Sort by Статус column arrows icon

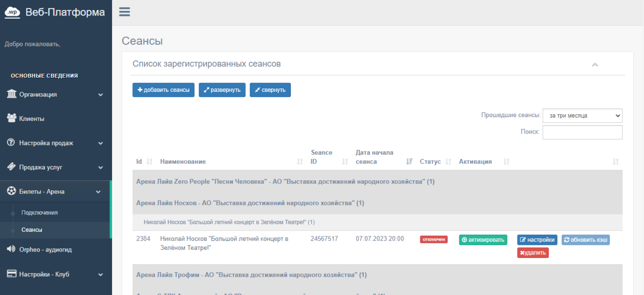(448, 161)
